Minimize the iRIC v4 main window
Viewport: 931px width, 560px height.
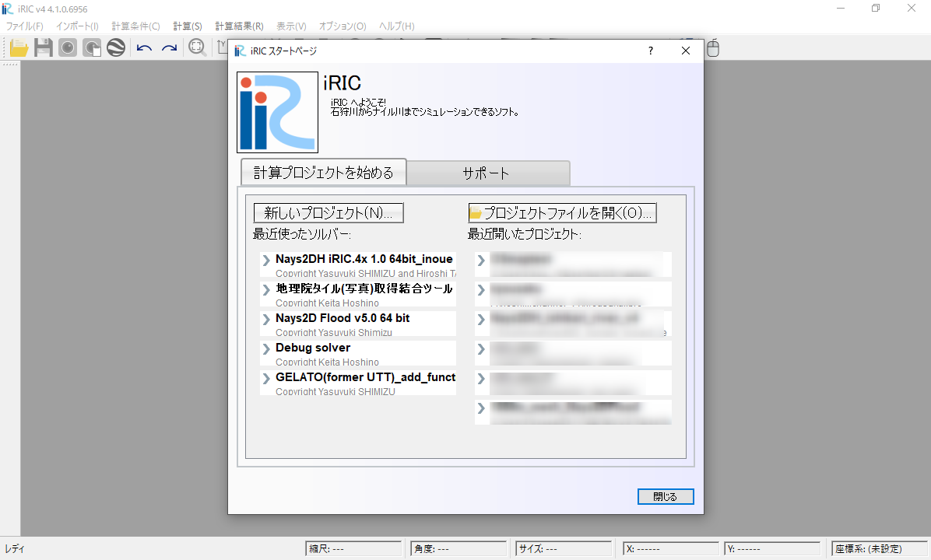click(x=841, y=9)
